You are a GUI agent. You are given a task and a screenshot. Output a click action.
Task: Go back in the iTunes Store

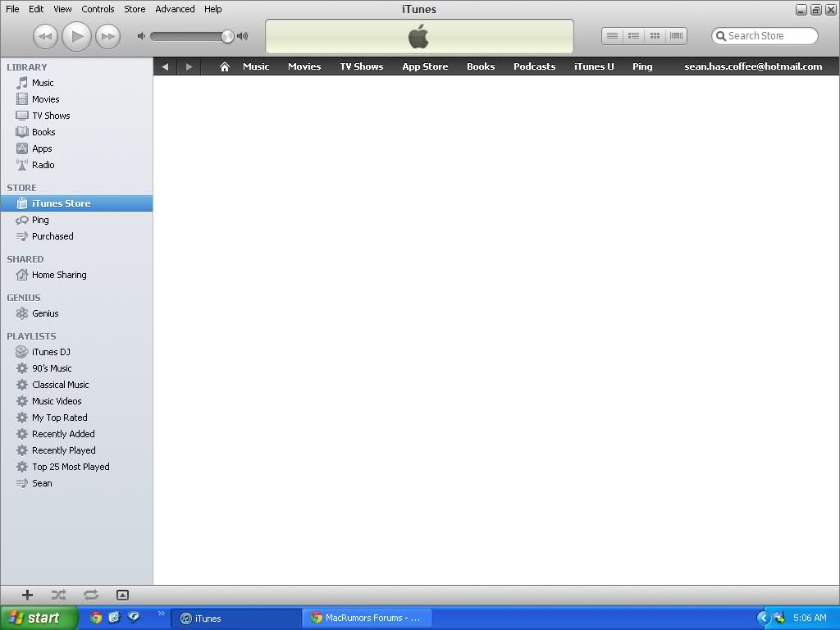(165, 66)
